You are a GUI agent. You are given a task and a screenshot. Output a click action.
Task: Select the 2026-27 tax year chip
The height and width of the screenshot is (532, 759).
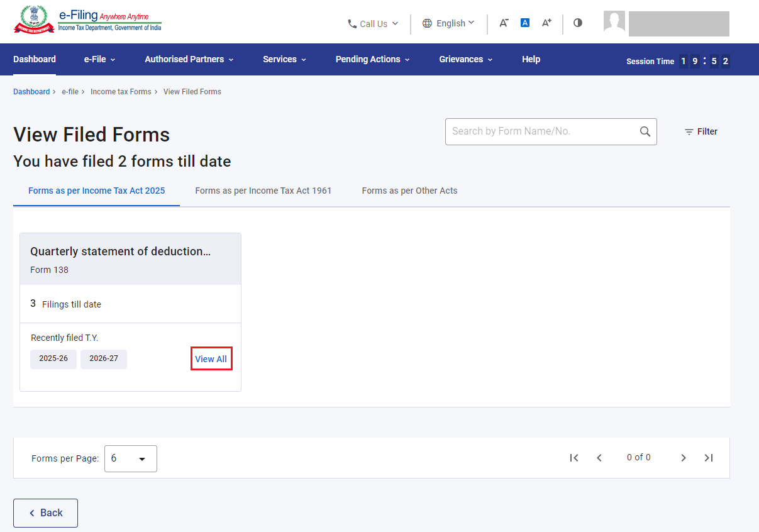(104, 359)
